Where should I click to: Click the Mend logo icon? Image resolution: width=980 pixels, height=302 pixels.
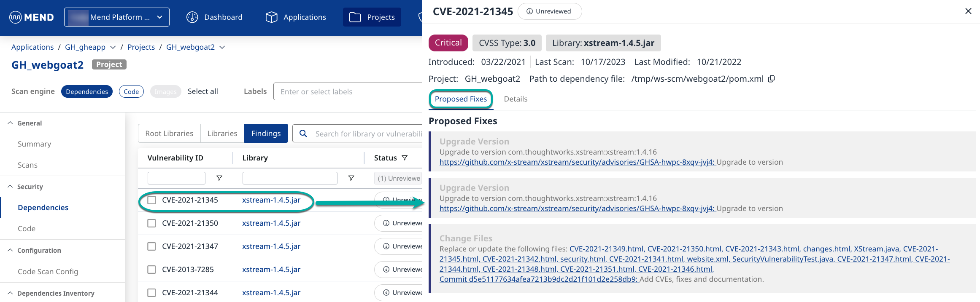16,17
